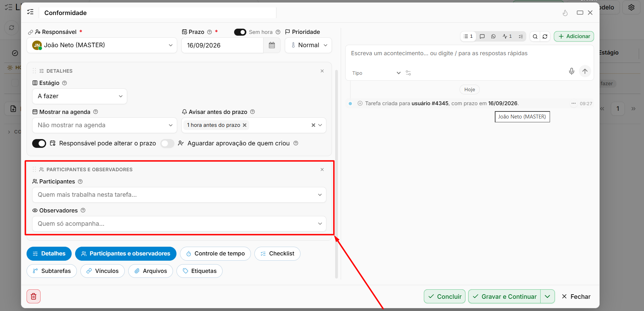Select the list filter showing 1
Viewport: 644px width, 311px height.
tap(468, 36)
